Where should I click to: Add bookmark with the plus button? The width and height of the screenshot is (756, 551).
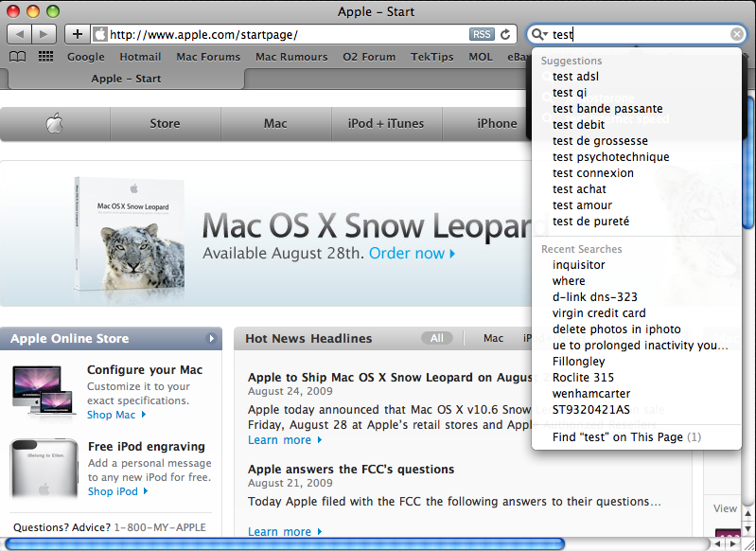[78, 34]
